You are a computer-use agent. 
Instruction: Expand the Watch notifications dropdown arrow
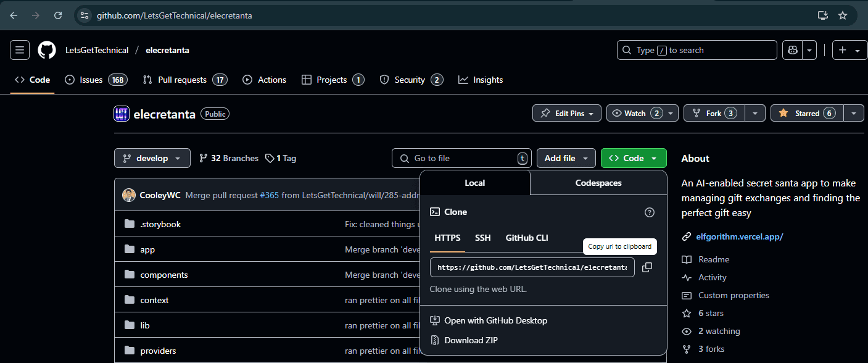pyautogui.click(x=672, y=113)
